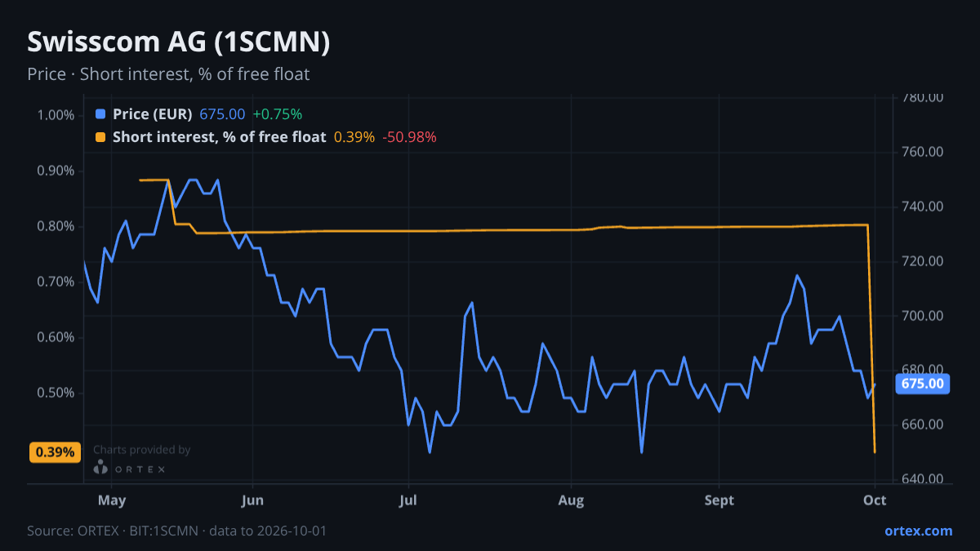Click the 640.00 right axis label

pyautogui.click(x=923, y=479)
